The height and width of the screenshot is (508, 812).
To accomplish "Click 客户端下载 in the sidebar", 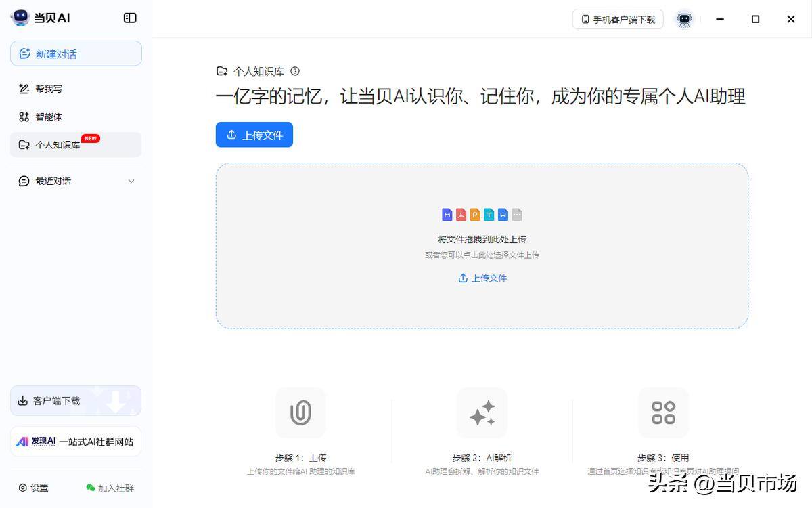I will coord(76,401).
